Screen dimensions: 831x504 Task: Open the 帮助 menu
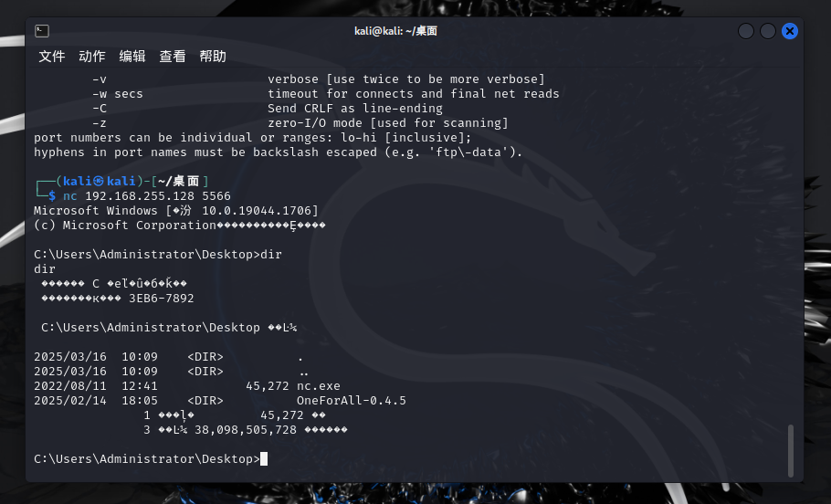tap(213, 57)
